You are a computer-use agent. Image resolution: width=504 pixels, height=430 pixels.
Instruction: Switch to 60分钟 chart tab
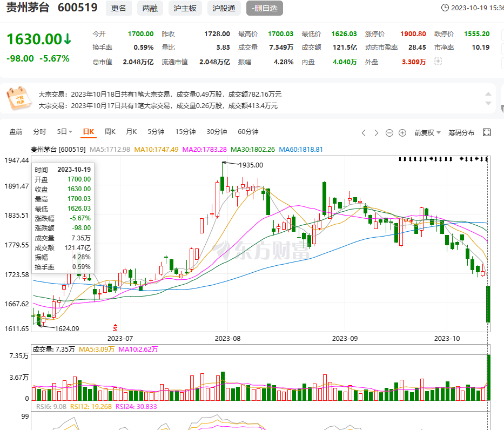click(248, 132)
